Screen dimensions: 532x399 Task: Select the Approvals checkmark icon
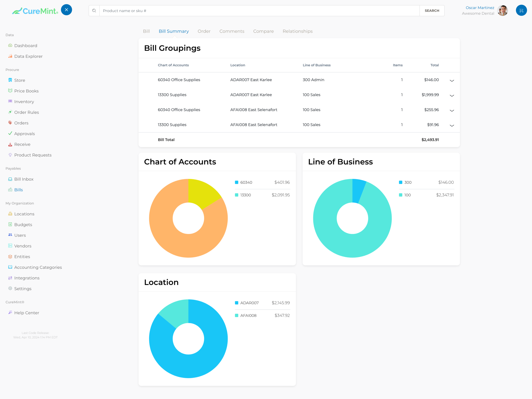click(10, 133)
